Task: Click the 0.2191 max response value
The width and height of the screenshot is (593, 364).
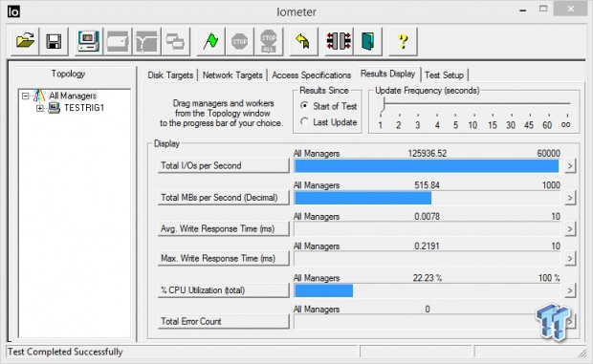Action: coord(427,246)
